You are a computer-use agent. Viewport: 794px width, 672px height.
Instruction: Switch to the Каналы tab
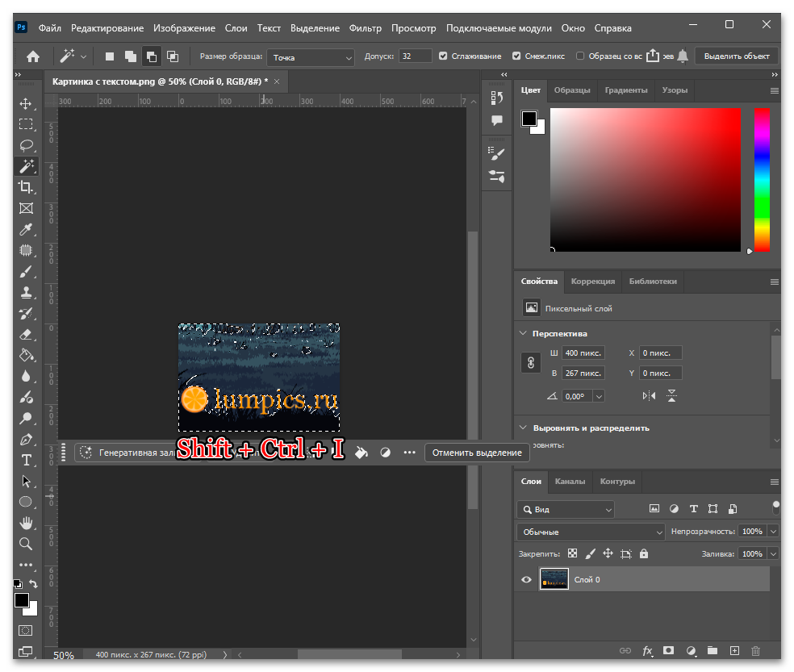(570, 482)
